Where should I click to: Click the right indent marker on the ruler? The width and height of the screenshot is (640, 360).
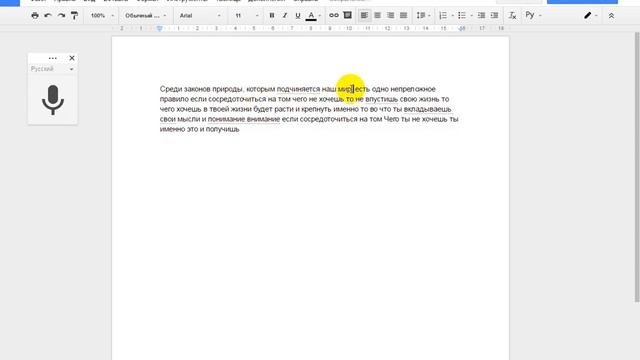point(462,29)
